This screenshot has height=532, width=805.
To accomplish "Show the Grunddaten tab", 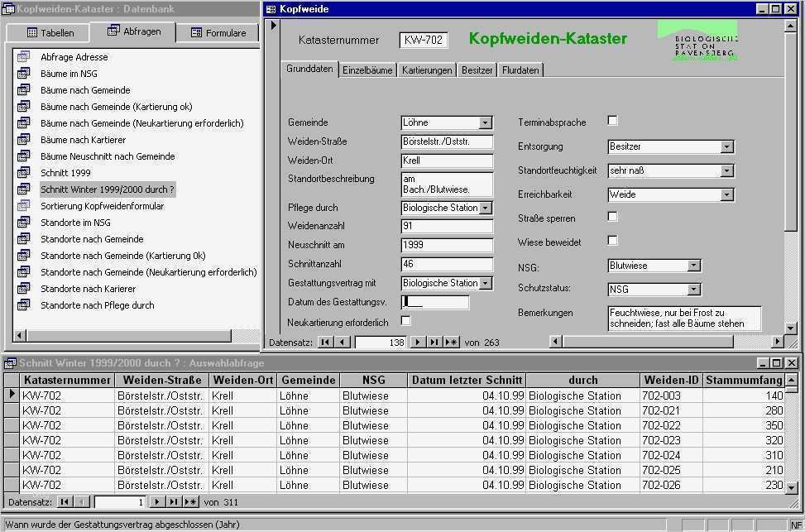I will coord(309,69).
